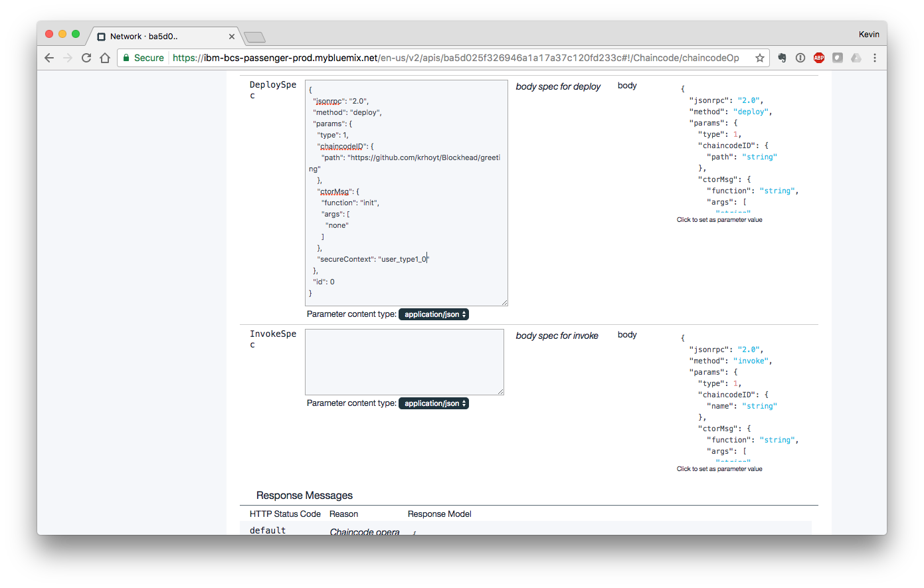
Task: Reload the current page
Action: [x=86, y=58]
